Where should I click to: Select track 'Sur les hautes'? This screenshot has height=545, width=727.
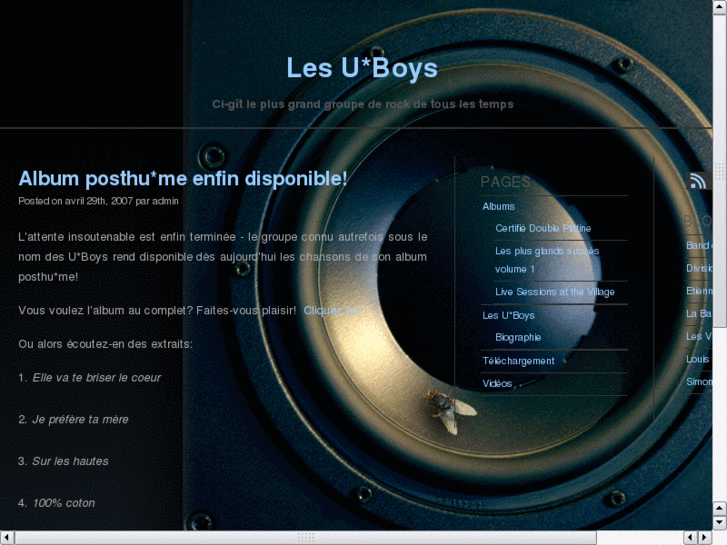70,461
